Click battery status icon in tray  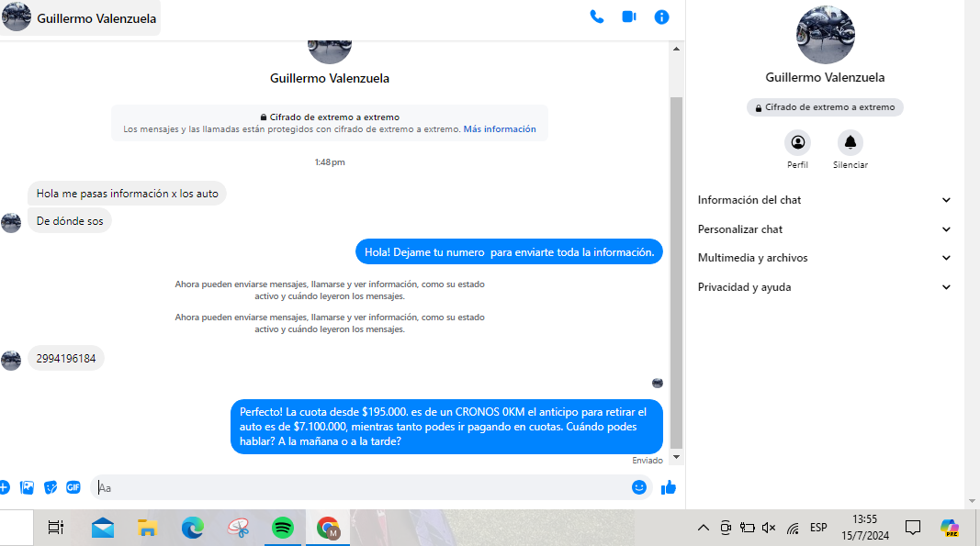click(x=747, y=528)
